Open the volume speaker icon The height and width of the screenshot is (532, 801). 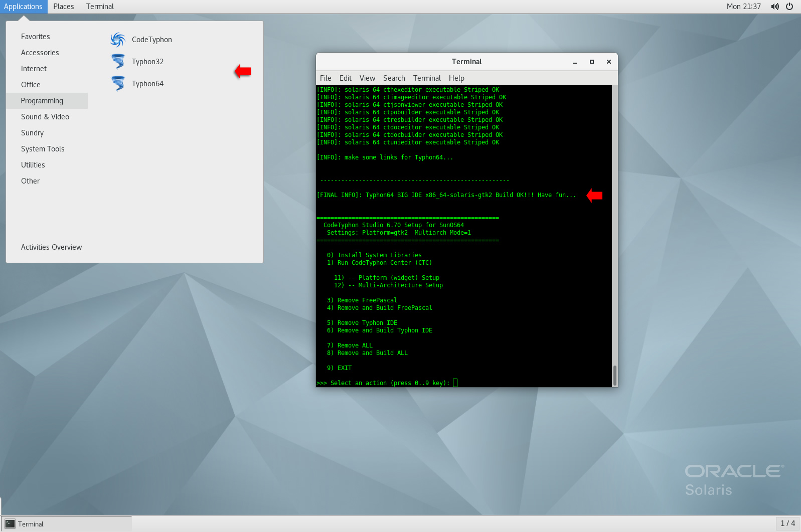(775, 7)
